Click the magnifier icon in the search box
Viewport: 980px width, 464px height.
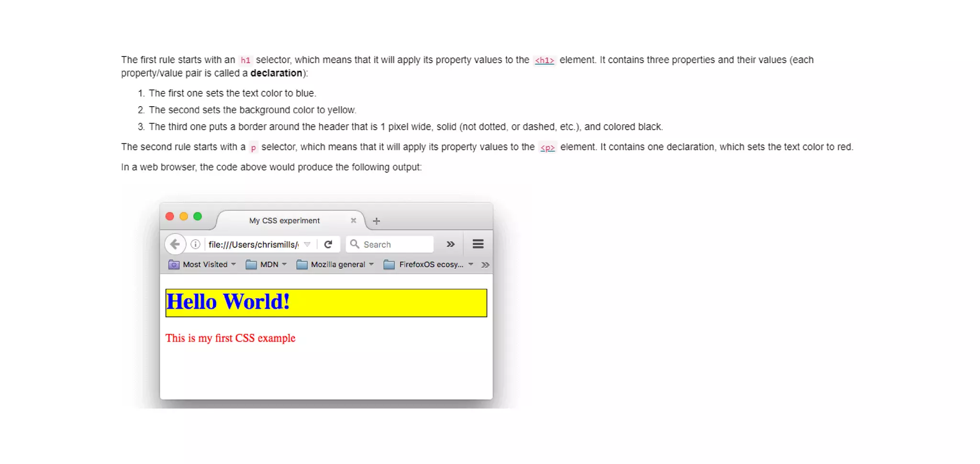(x=355, y=244)
